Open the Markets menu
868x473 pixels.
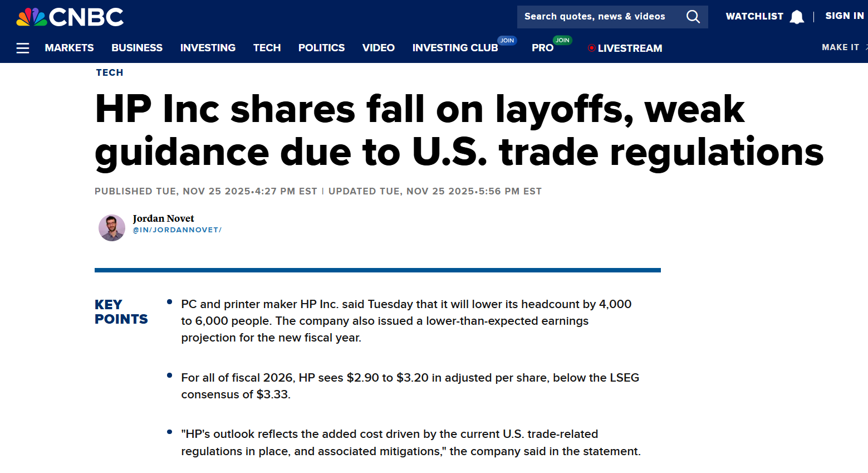pyautogui.click(x=69, y=48)
